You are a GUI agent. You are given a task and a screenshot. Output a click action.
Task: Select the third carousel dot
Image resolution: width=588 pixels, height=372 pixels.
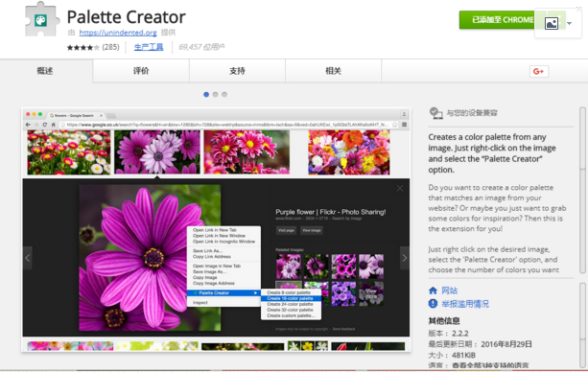pyautogui.click(x=224, y=95)
